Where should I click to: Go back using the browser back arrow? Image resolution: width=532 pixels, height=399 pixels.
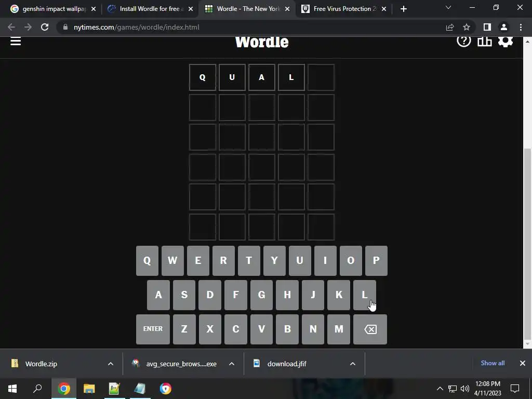(x=11, y=27)
